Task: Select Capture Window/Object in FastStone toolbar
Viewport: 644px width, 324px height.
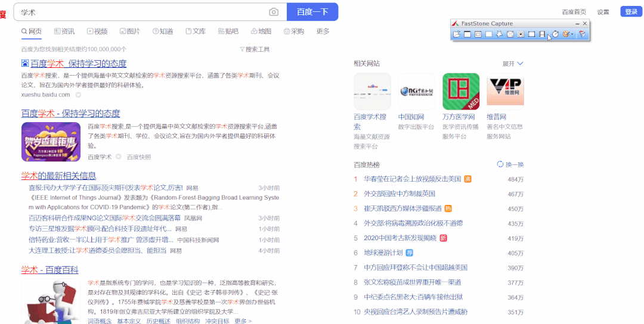Action: click(478, 34)
